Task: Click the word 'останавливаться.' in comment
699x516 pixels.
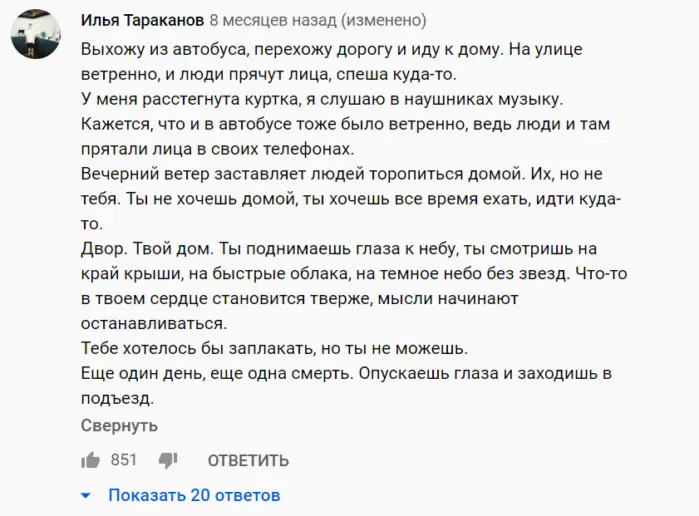Action: click(x=154, y=323)
